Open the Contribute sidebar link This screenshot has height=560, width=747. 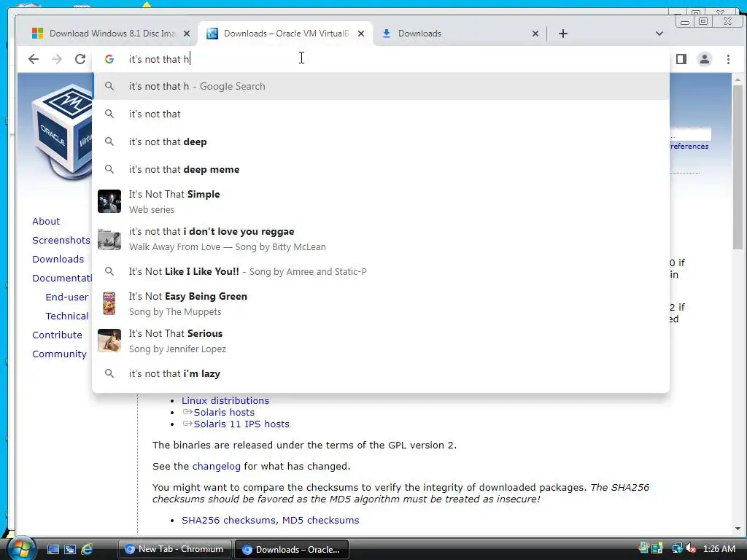[57, 335]
